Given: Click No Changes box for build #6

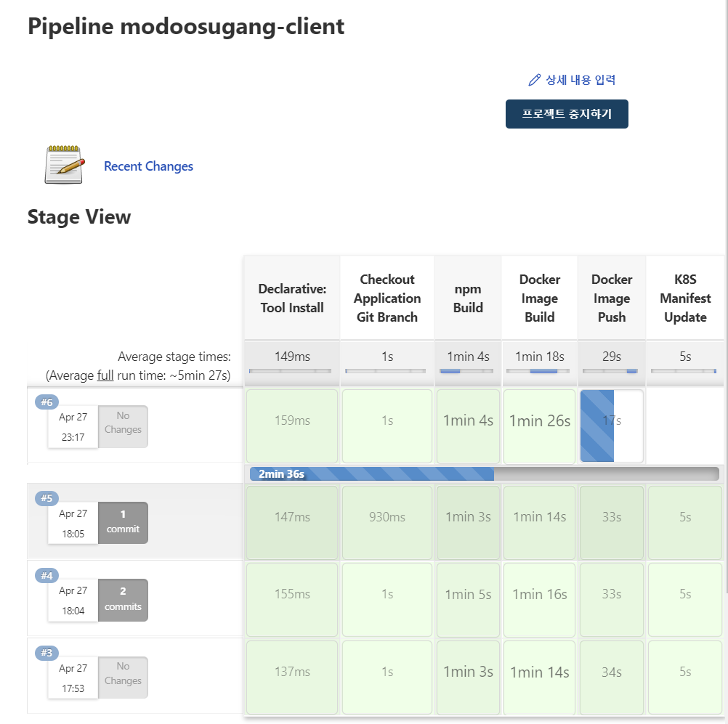Looking at the screenshot, I should point(123,426).
